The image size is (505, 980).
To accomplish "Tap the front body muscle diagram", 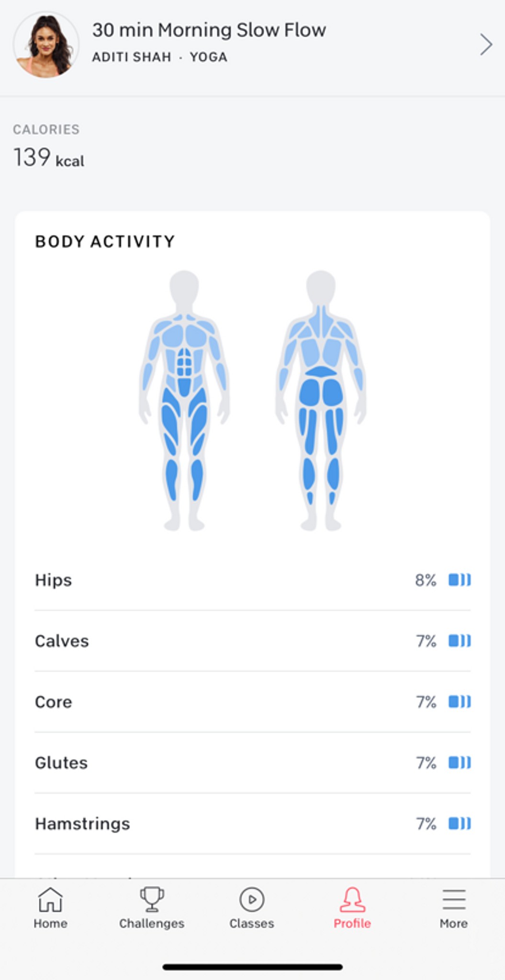I will click(x=184, y=401).
